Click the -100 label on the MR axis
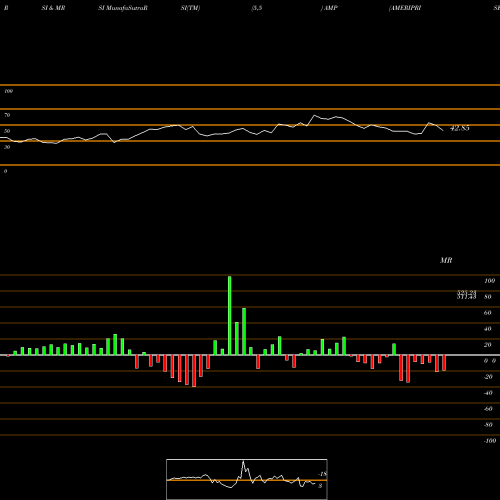Viewport: 500px width, 500px height. [490, 441]
